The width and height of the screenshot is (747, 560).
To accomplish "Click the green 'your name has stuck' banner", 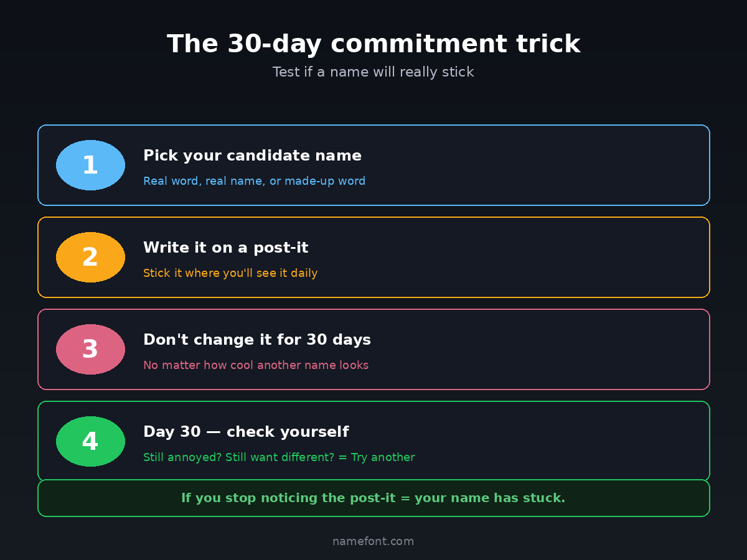I will coord(373,498).
